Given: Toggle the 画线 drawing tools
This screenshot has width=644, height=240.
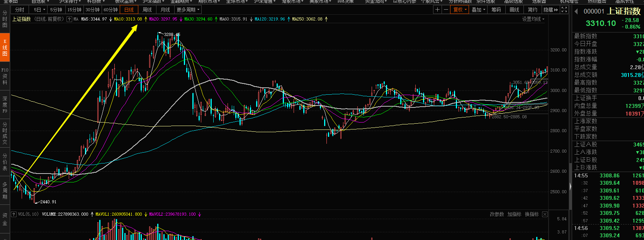Looking at the screenshot, I should tap(514, 10).
